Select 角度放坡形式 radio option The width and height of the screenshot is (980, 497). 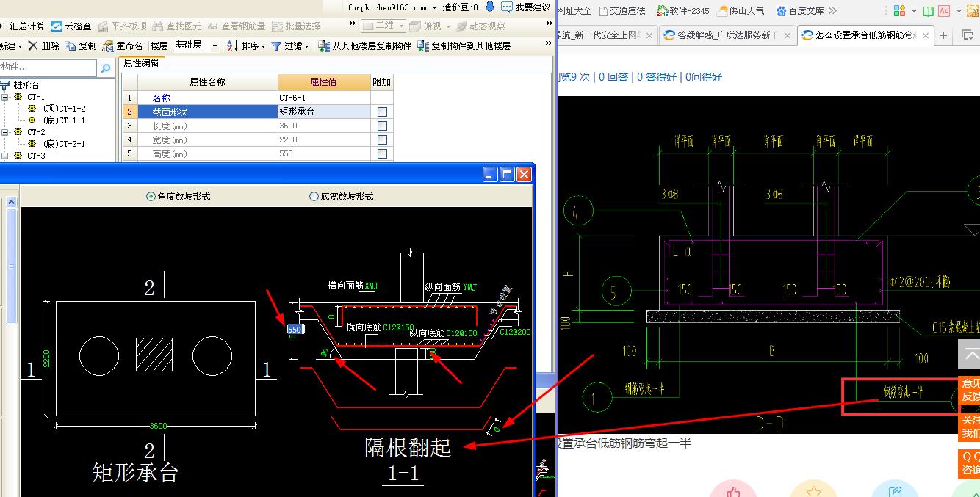179,197
